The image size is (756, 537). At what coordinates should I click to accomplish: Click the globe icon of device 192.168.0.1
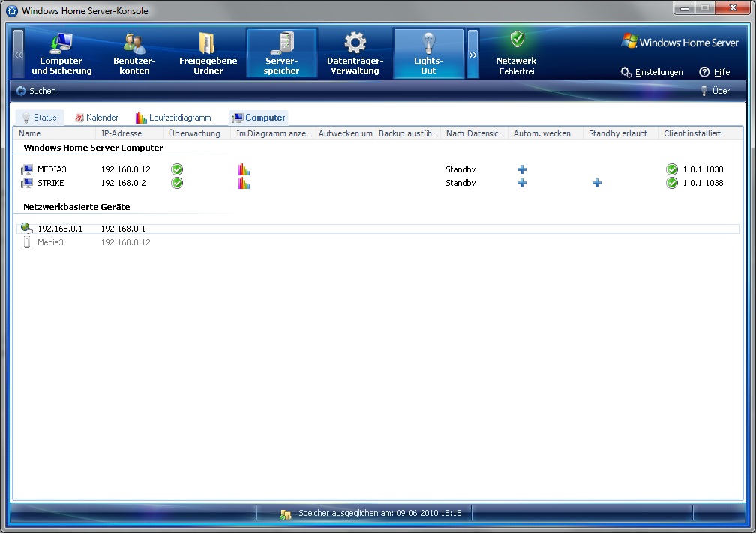(x=27, y=229)
